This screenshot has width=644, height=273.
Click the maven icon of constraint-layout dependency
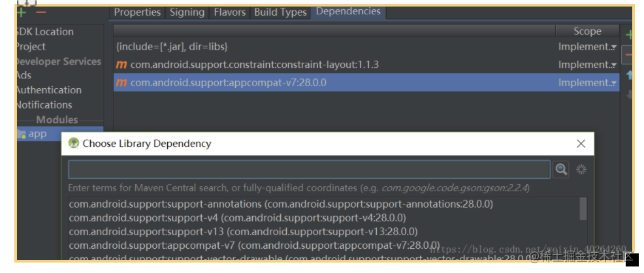pyautogui.click(x=121, y=65)
